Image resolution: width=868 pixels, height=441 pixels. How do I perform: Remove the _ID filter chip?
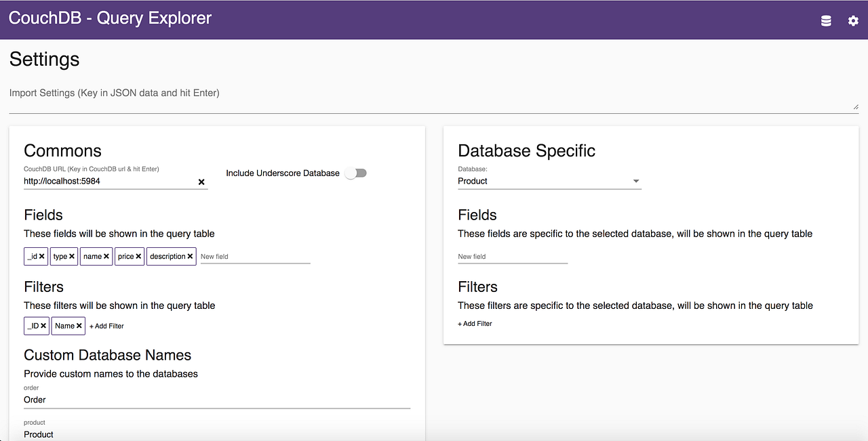(45, 326)
